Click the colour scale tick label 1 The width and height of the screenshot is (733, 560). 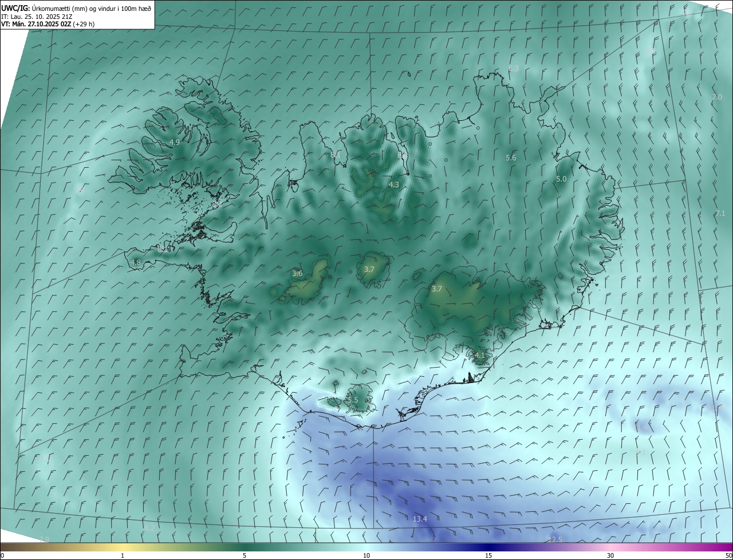point(123,555)
